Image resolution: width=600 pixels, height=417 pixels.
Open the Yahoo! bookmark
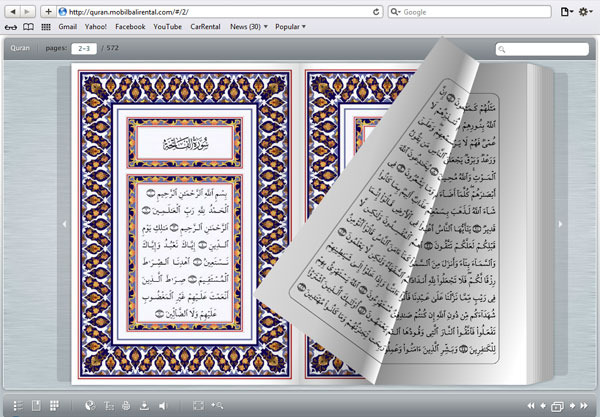(96, 27)
